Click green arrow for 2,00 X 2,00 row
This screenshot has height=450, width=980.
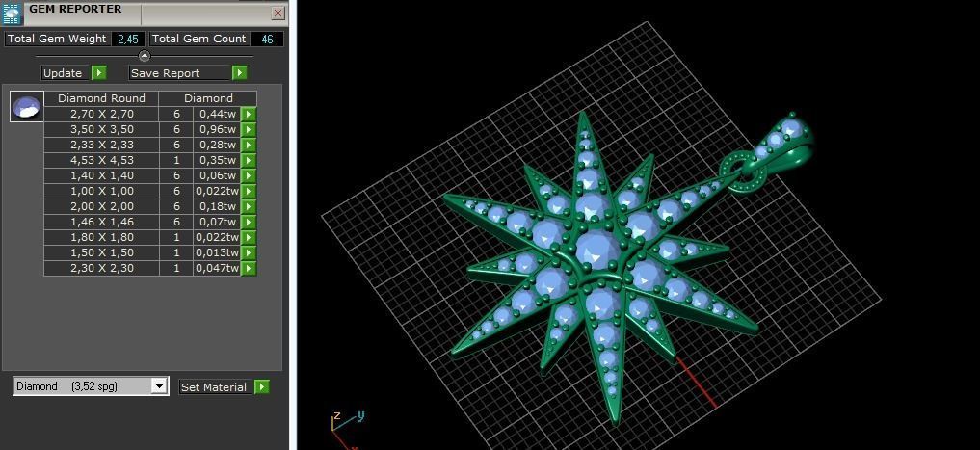(249, 207)
